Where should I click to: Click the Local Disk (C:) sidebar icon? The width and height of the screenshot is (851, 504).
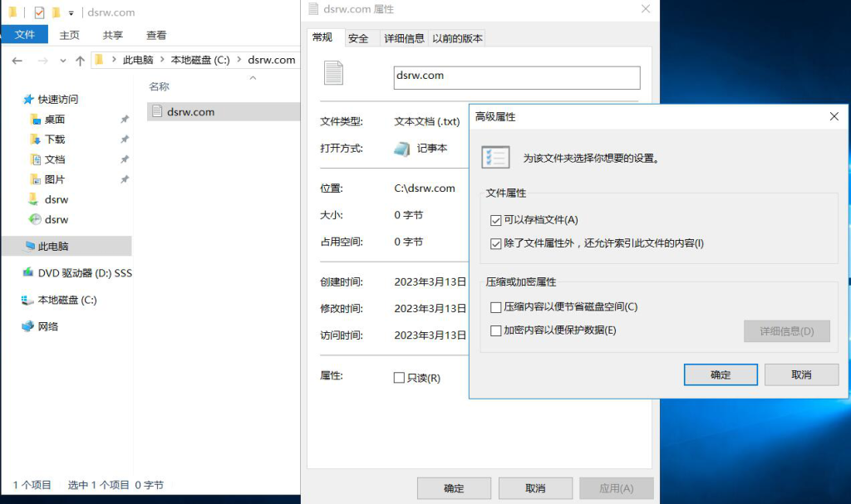pyautogui.click(x=27, y=300)
